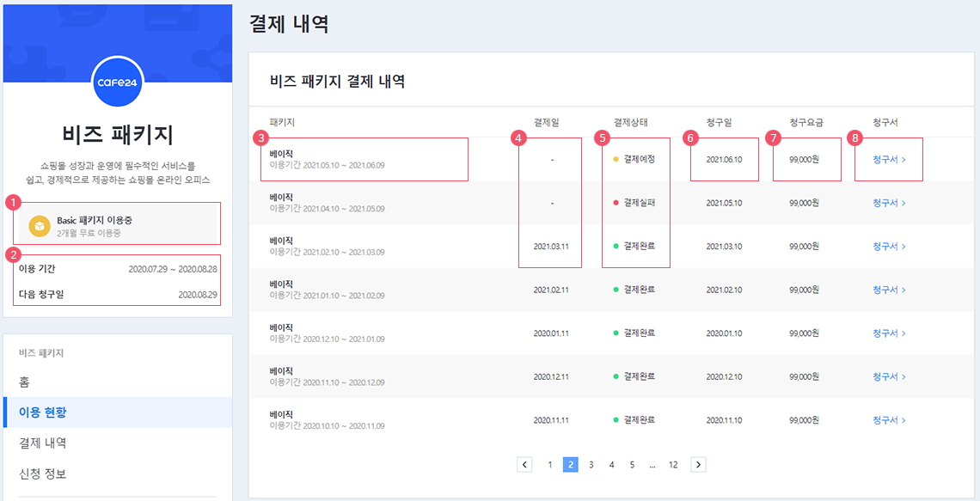Click 이용기간 2021.05.10 ~ 2021.06.09 text
Image resolution: width=980 pixels, height=501 pixels.
[327, 165]
